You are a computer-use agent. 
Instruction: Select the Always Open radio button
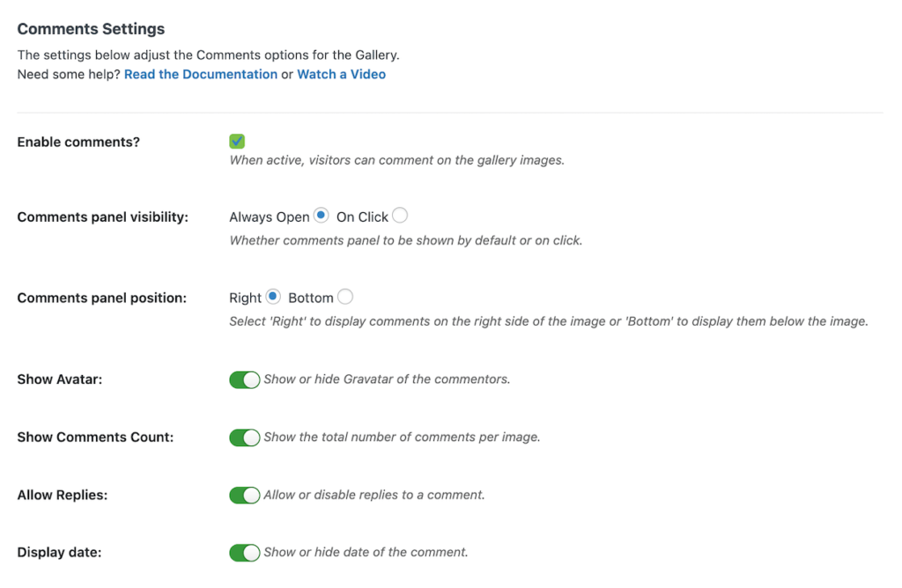pos(321,216)
